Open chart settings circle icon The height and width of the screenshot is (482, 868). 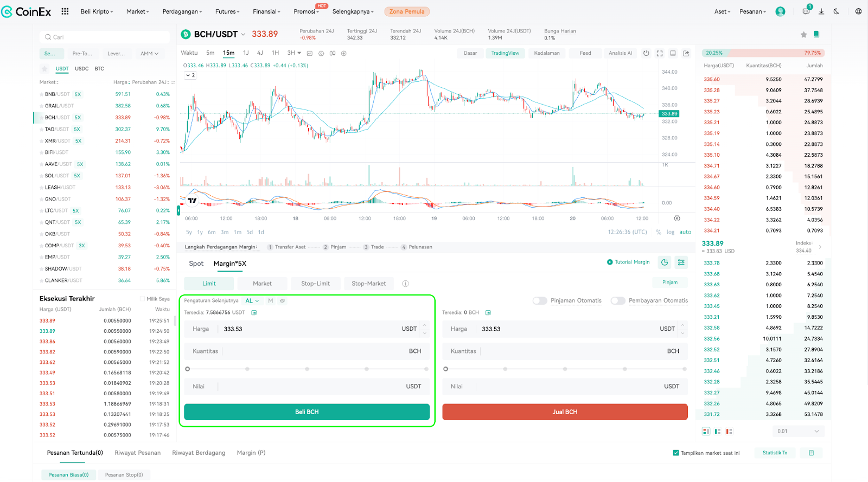point(321,53)
